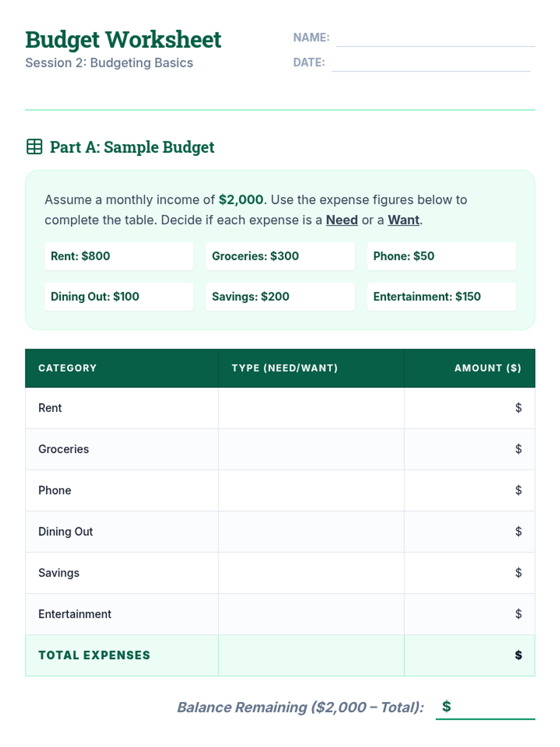Click the Type cell for Savings

tap(311, 573)
